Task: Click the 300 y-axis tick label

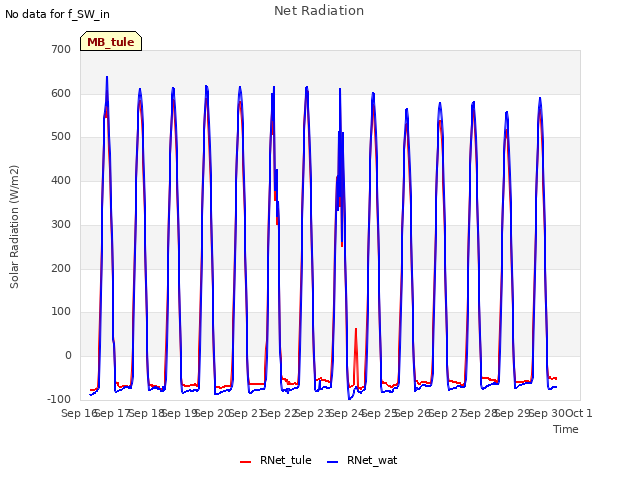Action: click(61, 224)
